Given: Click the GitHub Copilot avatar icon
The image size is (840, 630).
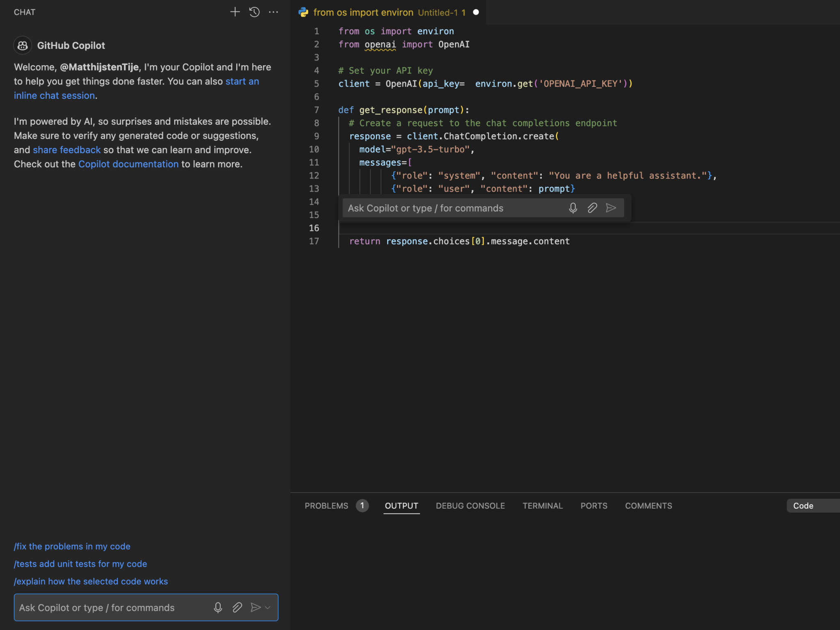Looking at the screenshot, I should click(23, 46).
